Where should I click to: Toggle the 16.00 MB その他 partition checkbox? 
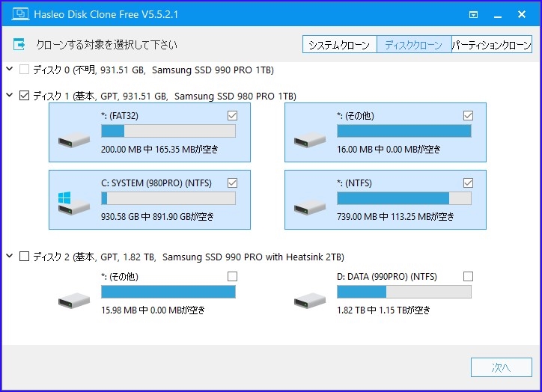point(469,115)
